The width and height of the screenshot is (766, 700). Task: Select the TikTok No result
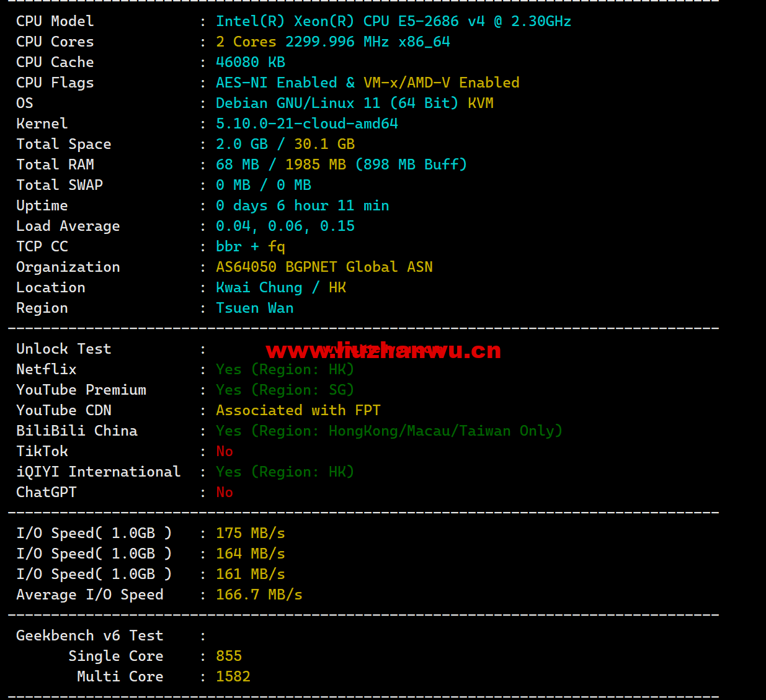(x=225, y=451)
